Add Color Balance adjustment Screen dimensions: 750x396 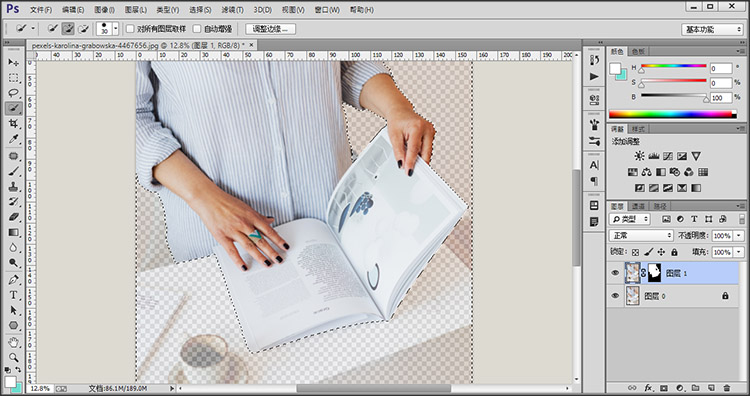pyautogui.click(x=647, y=172)
